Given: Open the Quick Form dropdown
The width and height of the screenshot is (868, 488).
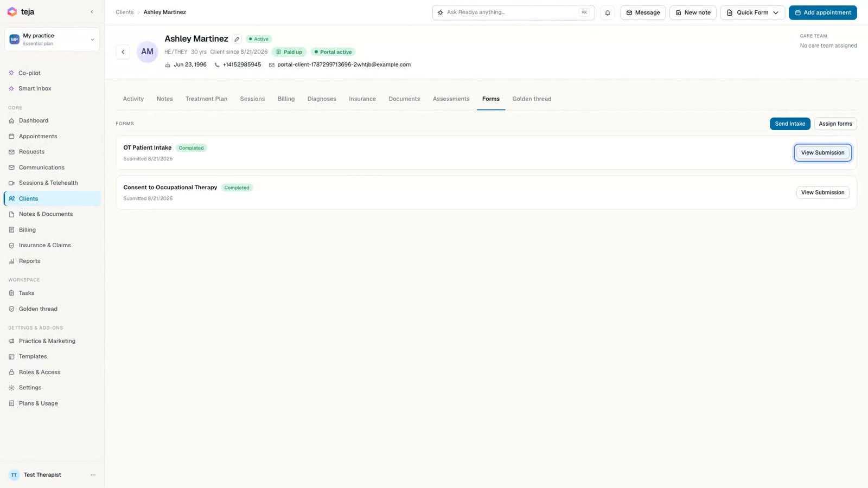Looking at the screenshot, I should pyautogui.click(x=752, y=12).
